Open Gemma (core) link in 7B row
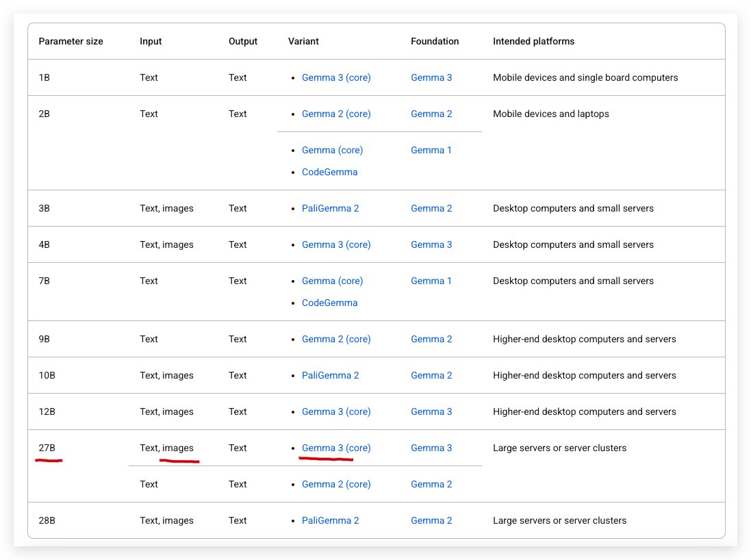751x560 pixels. tap(332, 281)
